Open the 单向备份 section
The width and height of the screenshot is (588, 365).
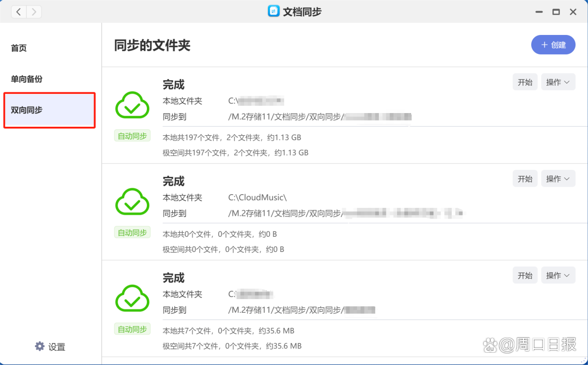coord(26,79)
